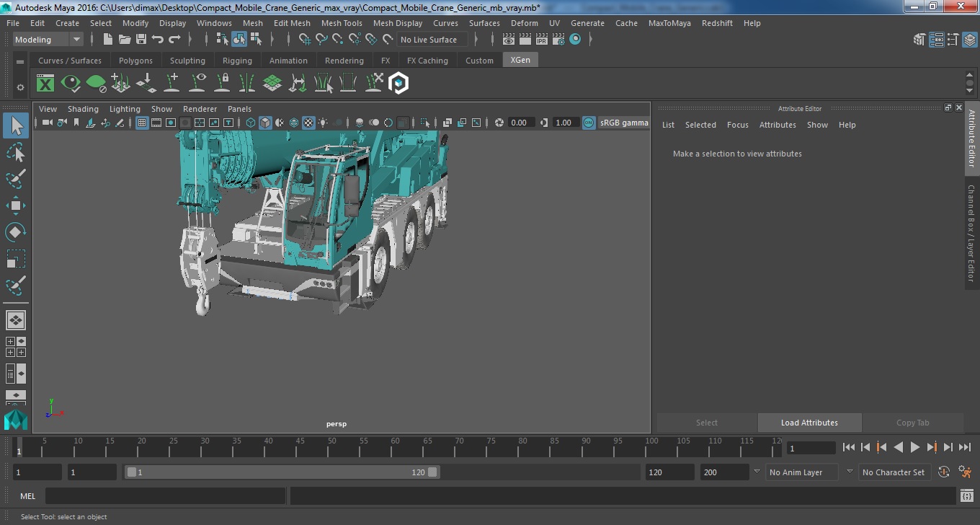The width and height of the screenshot is (980, 525).
Task: Click Go to start of playback
Action: pos(848,447)
